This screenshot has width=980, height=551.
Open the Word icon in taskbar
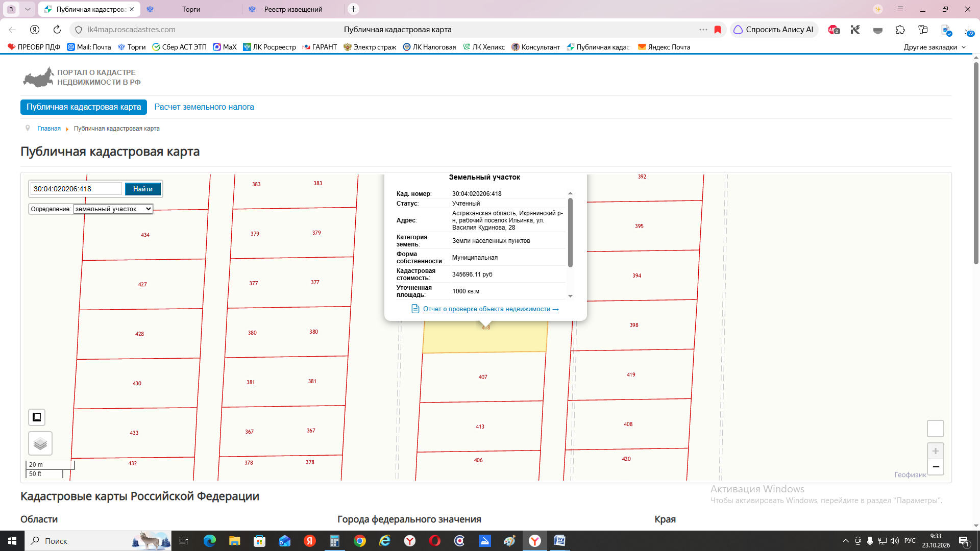(559, 541)
